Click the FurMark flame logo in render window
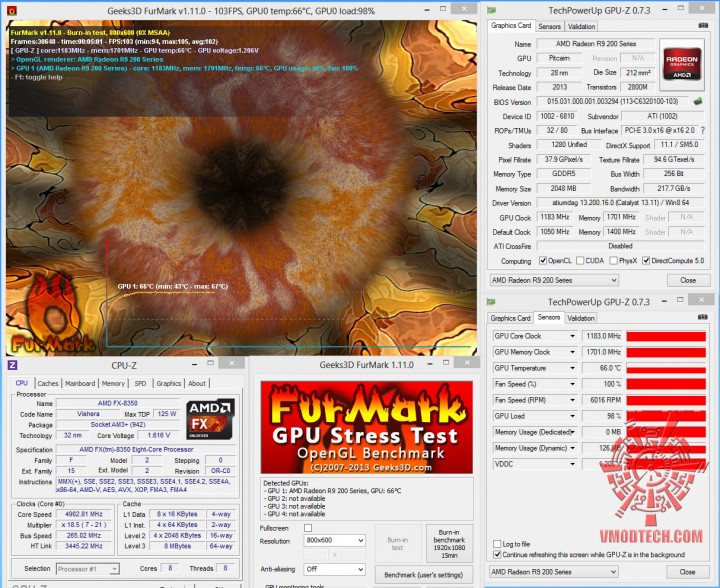720x588 pixels. 52,312
